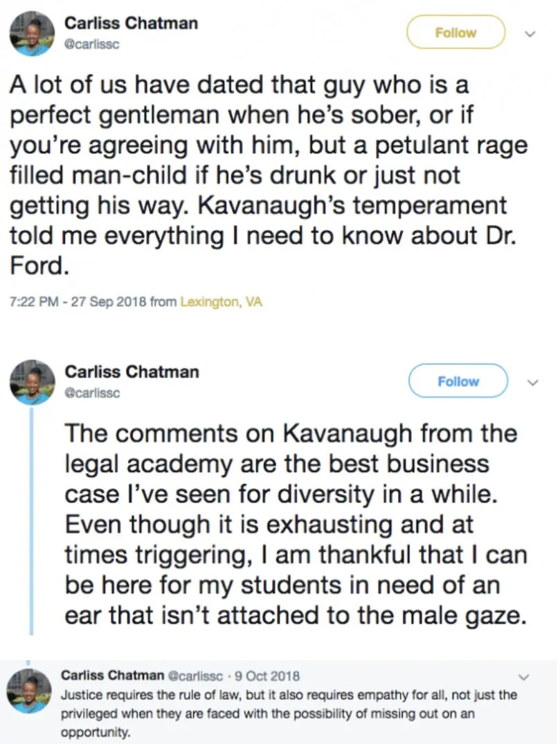Click the Carliss Chatman name above the legal academy tweet
This screenshot has height=744, width=560.
click(x=132, y=372)
